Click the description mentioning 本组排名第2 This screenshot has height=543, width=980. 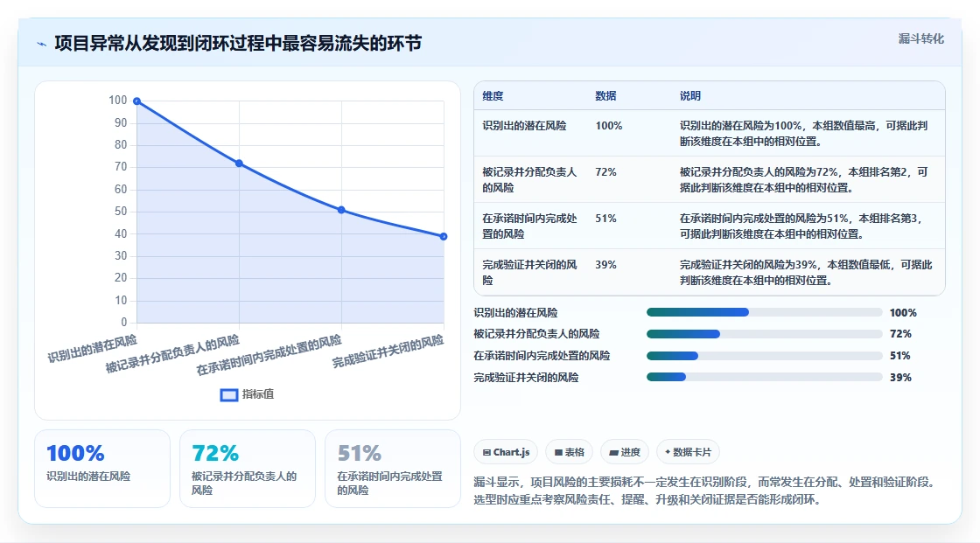pyautogui.click(x=804, y=179)
